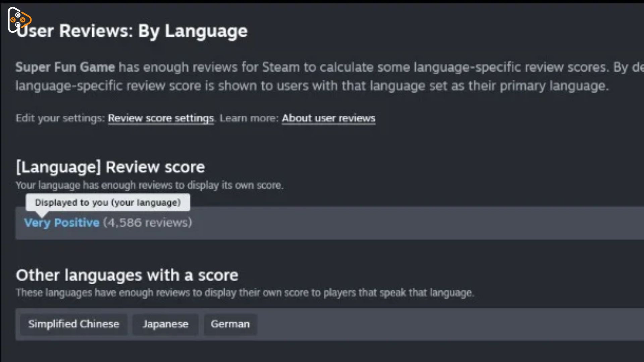Click empty area right of the German button
The image size is (644, 362).
coord(449,324)
